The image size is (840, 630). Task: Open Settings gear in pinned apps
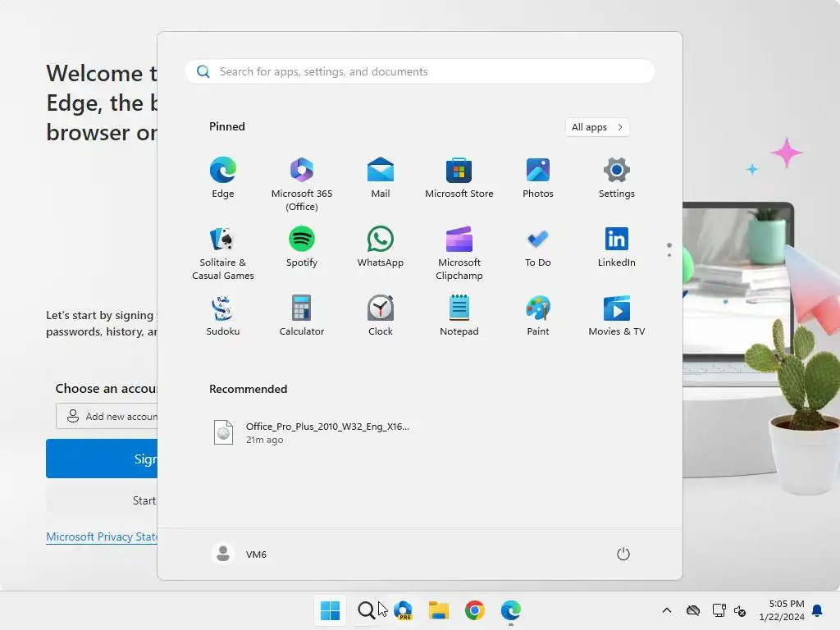(x=617, y=178)
